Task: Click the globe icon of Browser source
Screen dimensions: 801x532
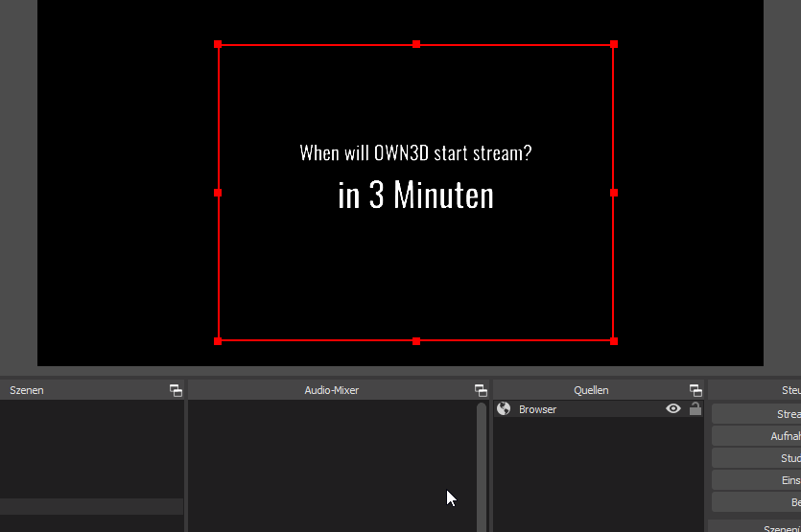Action: point(504,409)
